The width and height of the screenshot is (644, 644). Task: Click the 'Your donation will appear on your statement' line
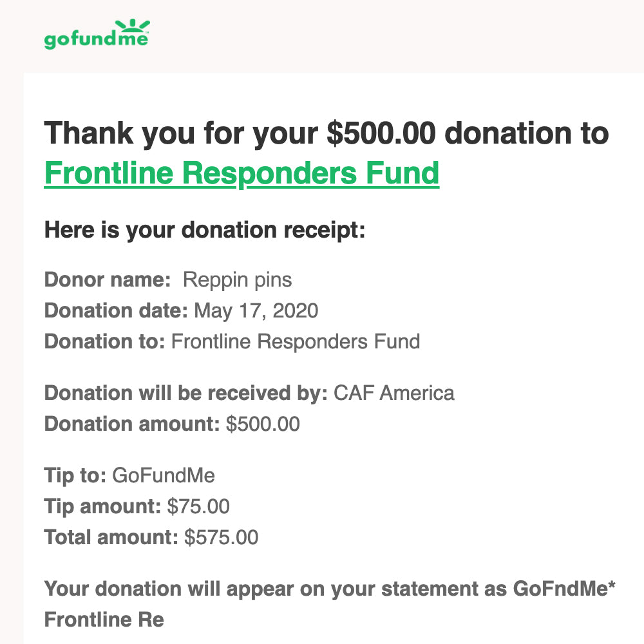click(x=326, y=589)
